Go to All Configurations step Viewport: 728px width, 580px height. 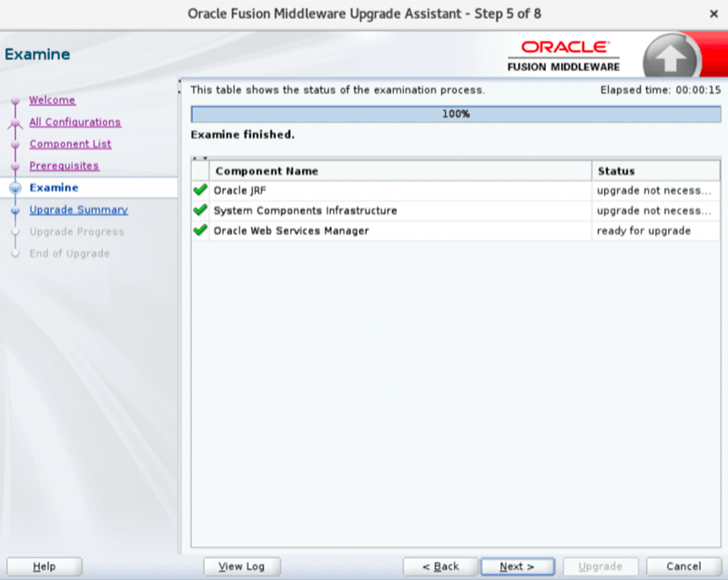[x=75, y=122]
